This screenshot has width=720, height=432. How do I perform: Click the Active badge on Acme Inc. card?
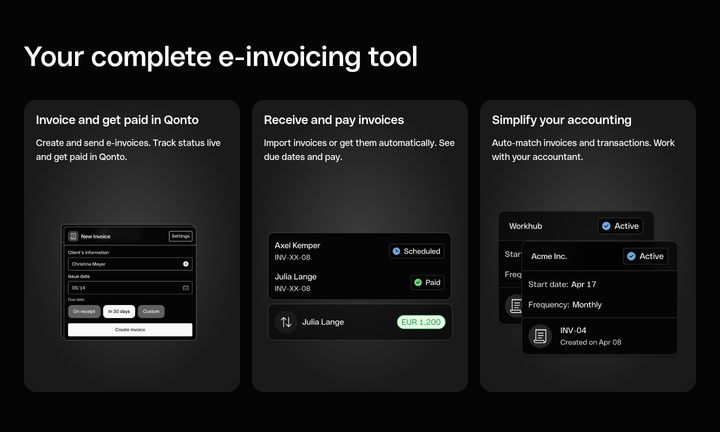pyautogui.click(x=646, y=256)
